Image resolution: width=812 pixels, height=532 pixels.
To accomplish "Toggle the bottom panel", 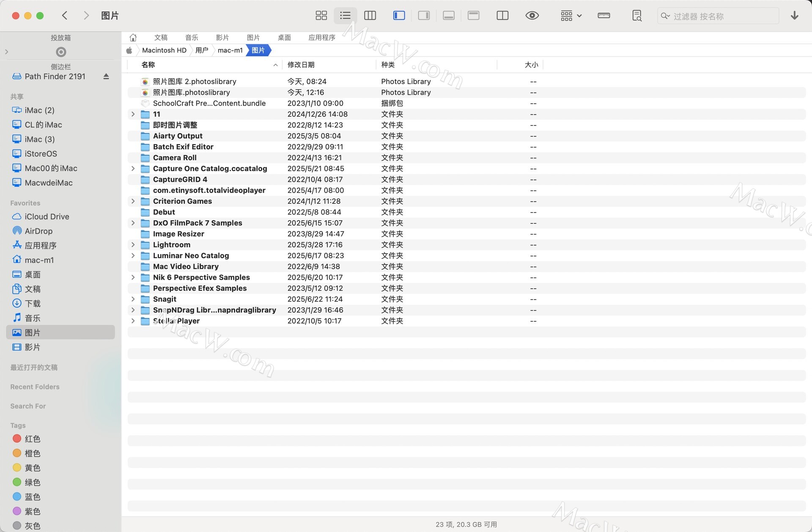I will pyautogui.click(x=449, y=16).
